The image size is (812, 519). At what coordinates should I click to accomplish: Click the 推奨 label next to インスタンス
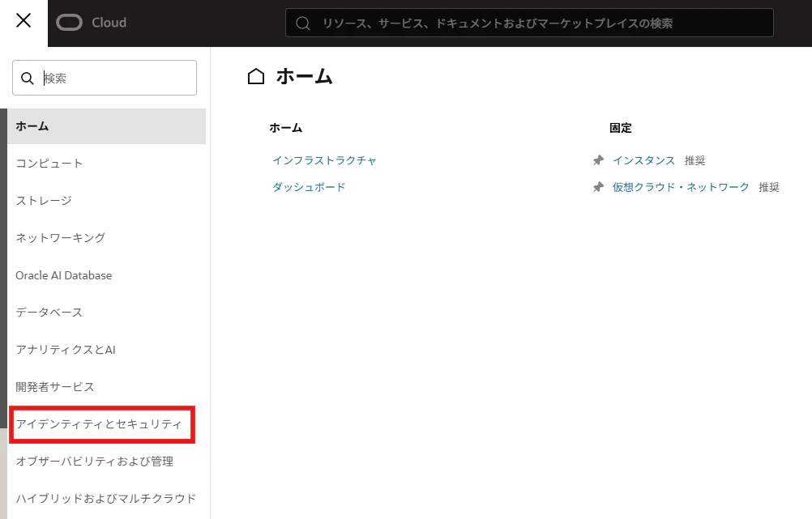[x=694, y=160]
